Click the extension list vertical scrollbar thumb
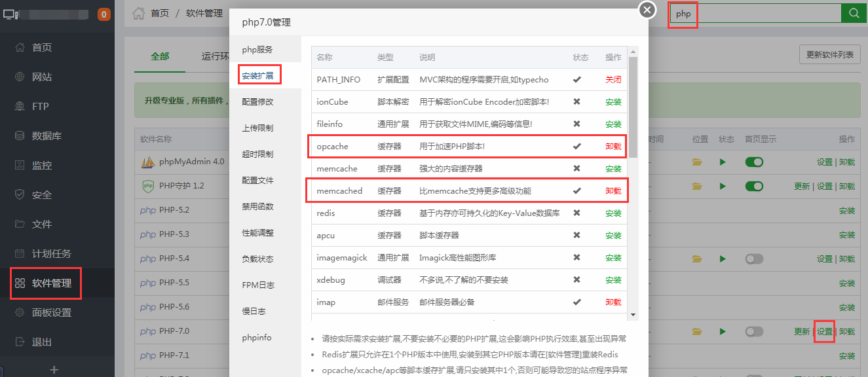Image resolution: width=868 pixels, height=377 pixels. coord(633,107)
